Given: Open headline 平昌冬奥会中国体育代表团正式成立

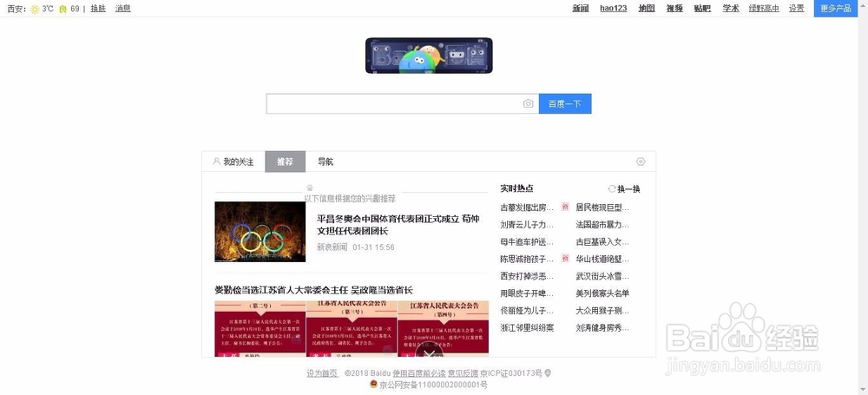Looking at the screenshot, I should pos(398,224).
